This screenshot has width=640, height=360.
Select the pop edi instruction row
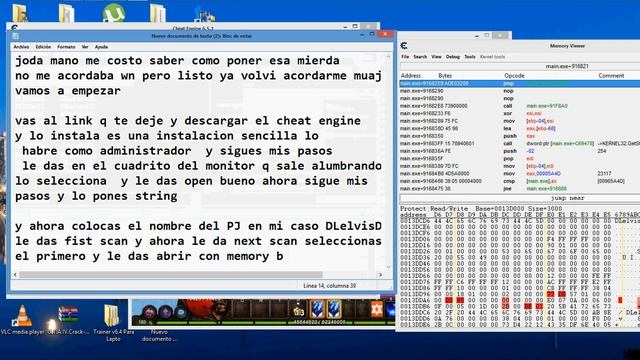click(520, 158)
